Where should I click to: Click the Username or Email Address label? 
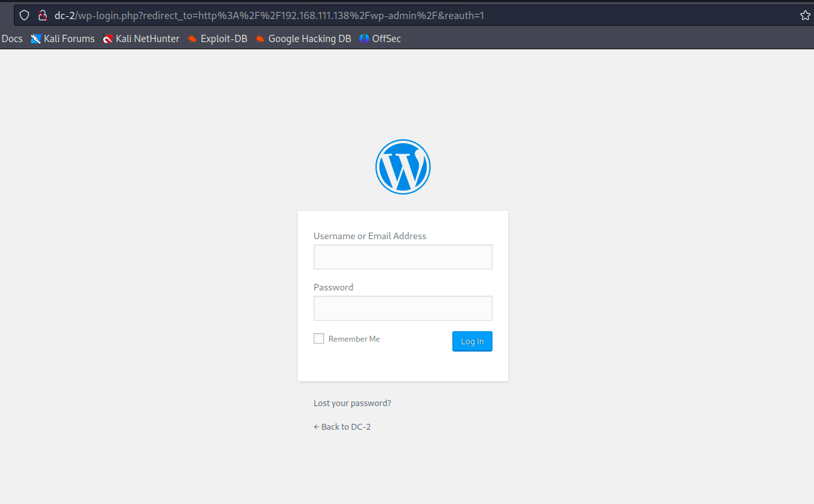click(370, 236)
